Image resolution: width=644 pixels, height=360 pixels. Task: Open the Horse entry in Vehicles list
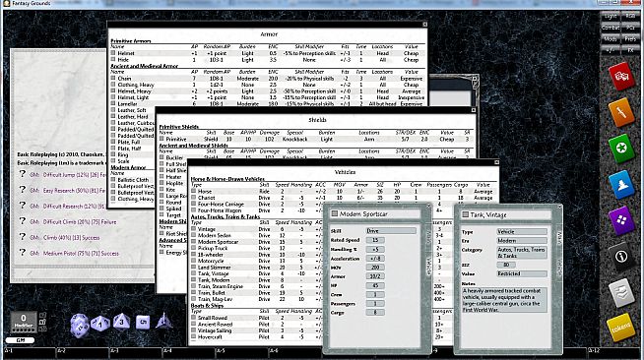(x=205, y=191)
